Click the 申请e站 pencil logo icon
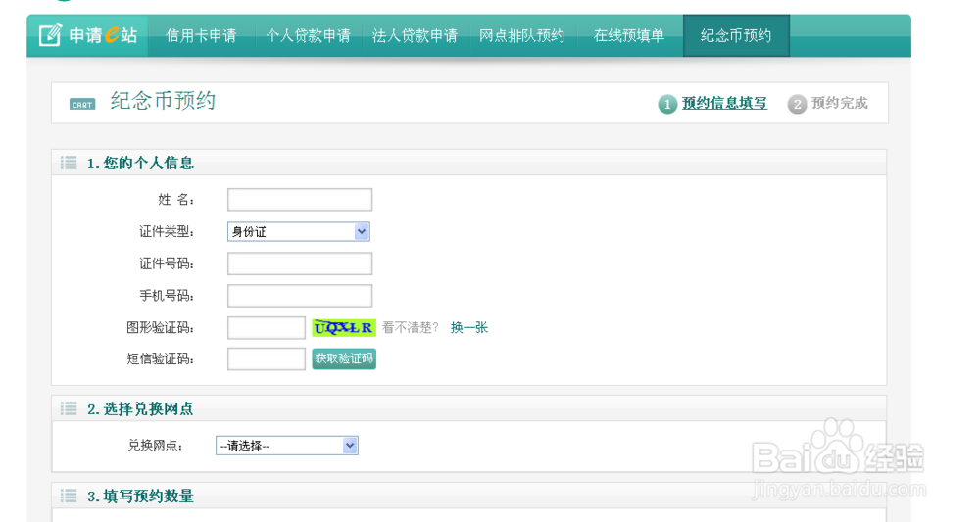The height and width of the screenshot is (522, 980). [50, 35]
